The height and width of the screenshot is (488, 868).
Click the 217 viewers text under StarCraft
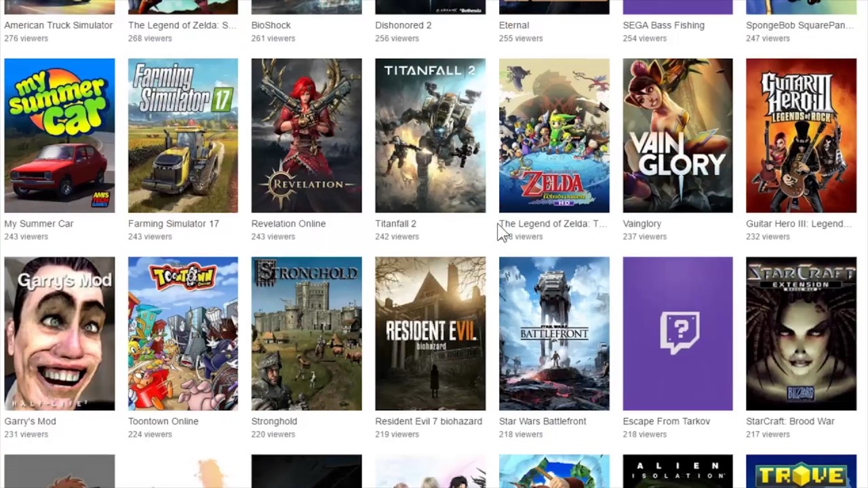768,434
